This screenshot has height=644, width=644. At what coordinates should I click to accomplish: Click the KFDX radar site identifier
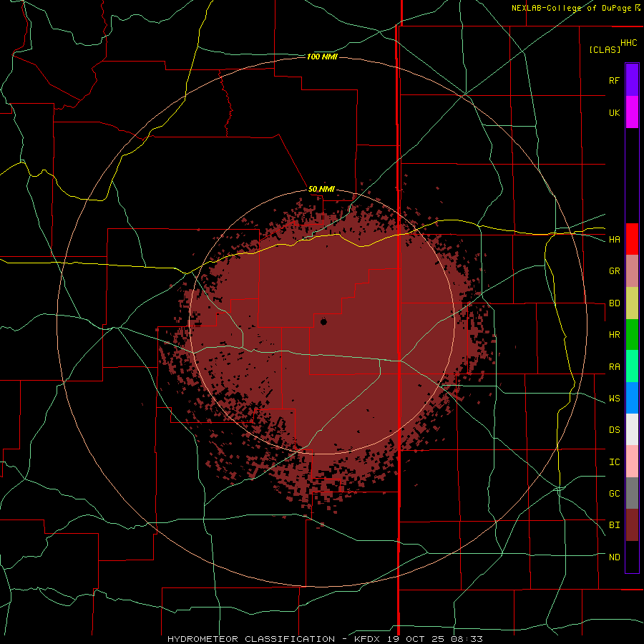(x=368, y=639)
